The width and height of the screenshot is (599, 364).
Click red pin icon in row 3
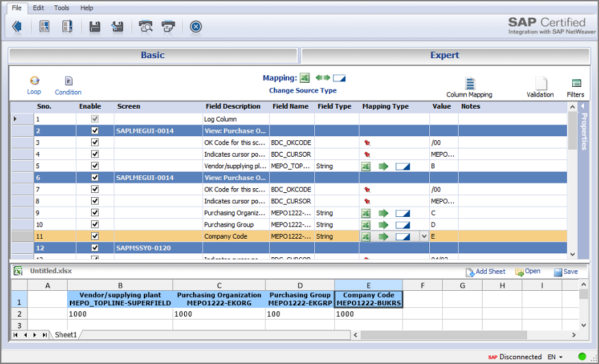point(367,143)
